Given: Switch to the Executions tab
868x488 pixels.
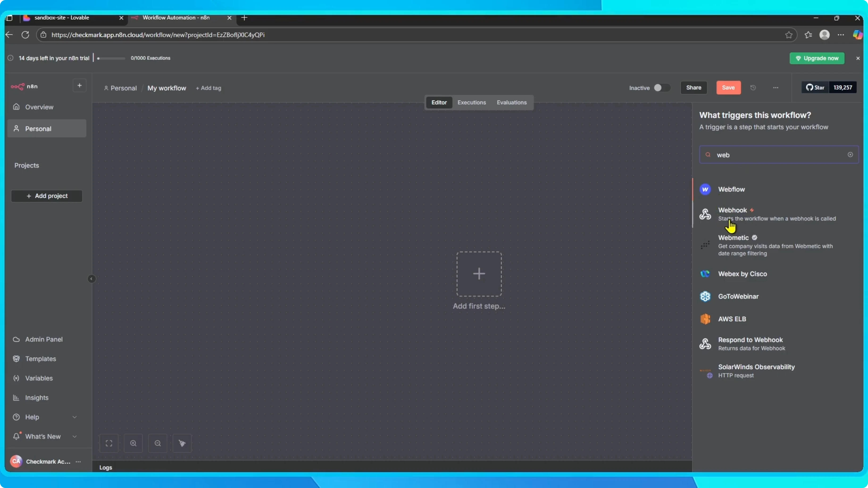Looking at the screenshot, I should pyautogui.click(x=472, y=103).
